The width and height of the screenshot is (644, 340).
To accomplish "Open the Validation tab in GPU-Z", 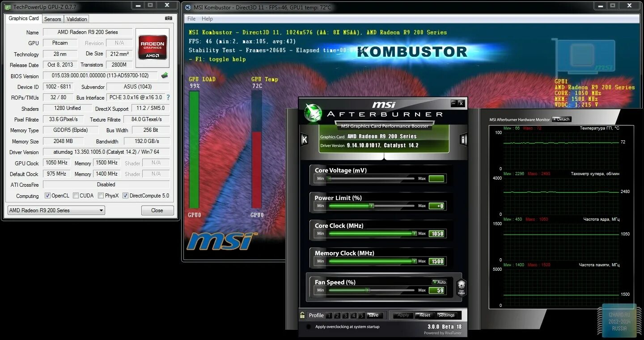I will 77,19.
